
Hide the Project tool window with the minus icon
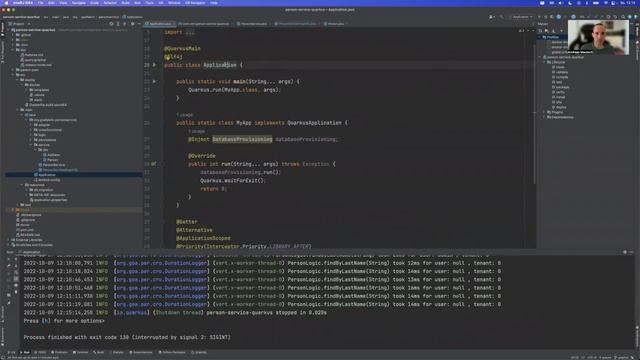click(139, 24)
